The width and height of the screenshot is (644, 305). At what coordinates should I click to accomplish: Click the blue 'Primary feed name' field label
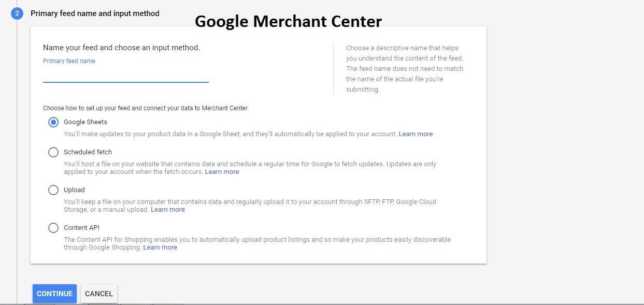[x=69, y=61]
